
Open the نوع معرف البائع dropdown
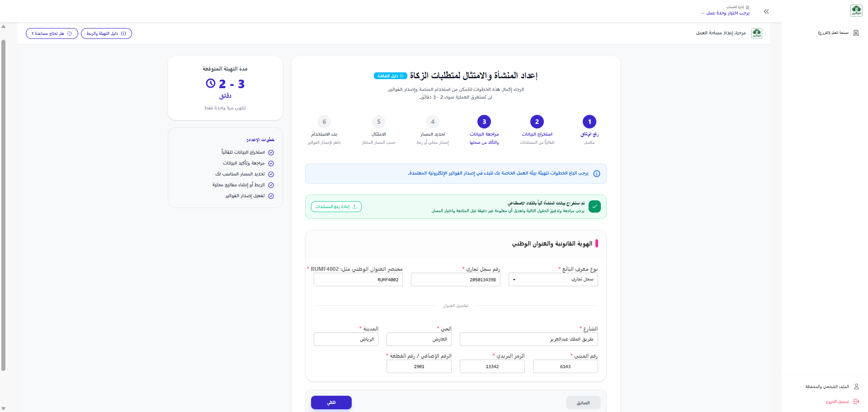tap(553, 279)
